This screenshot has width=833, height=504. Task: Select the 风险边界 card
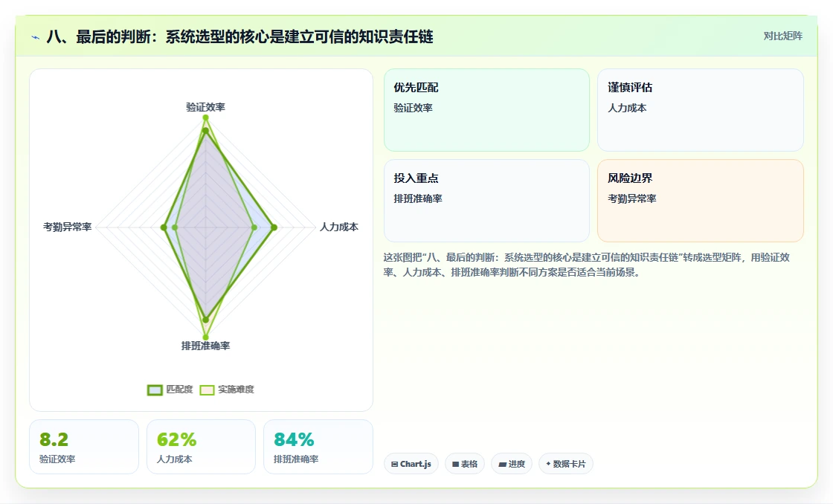[700, 201]
